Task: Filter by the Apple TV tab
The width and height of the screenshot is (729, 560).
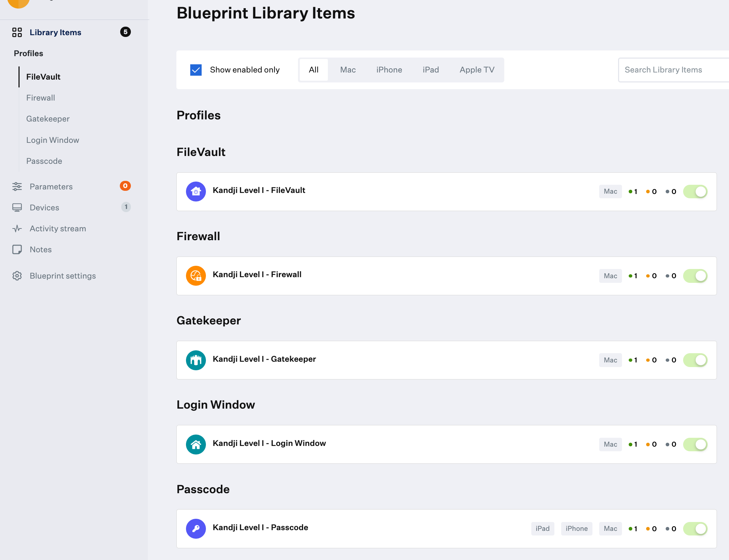Action: [x=477, y=70]
